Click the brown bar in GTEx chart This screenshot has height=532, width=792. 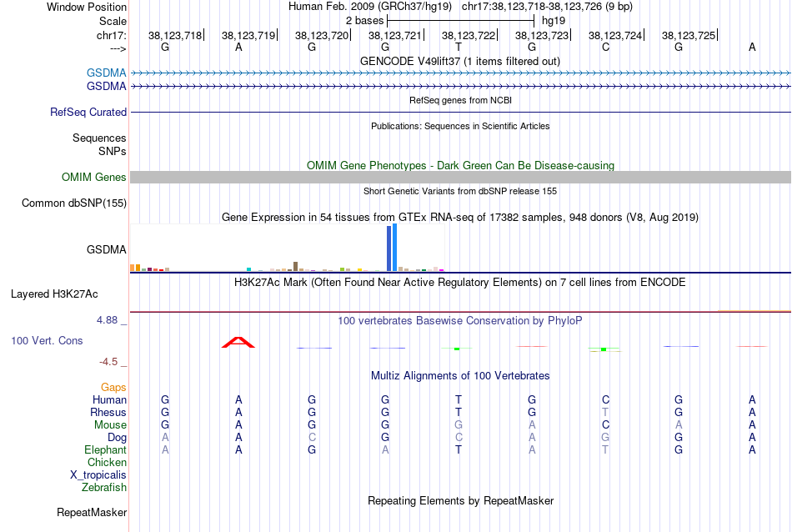click(x=295, y=266)
